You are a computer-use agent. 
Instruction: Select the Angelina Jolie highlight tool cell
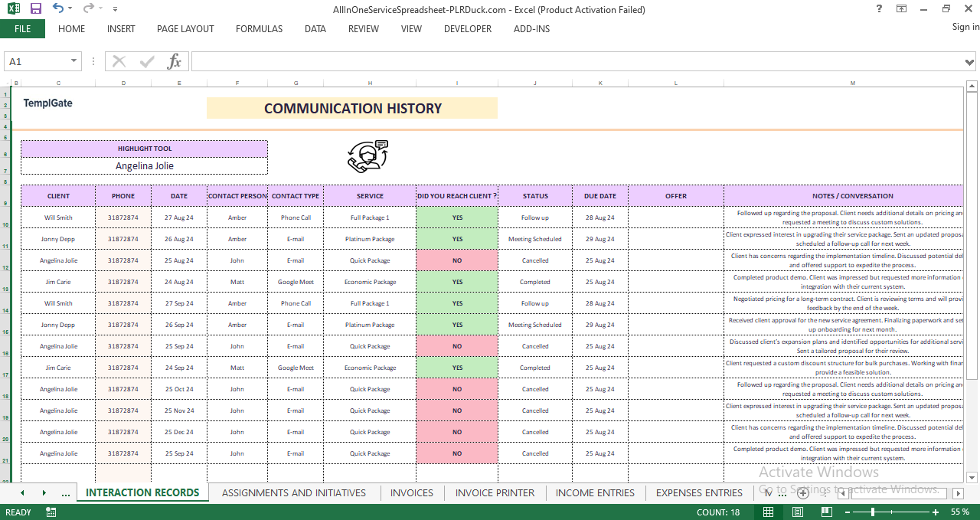(x=144, y=165)
